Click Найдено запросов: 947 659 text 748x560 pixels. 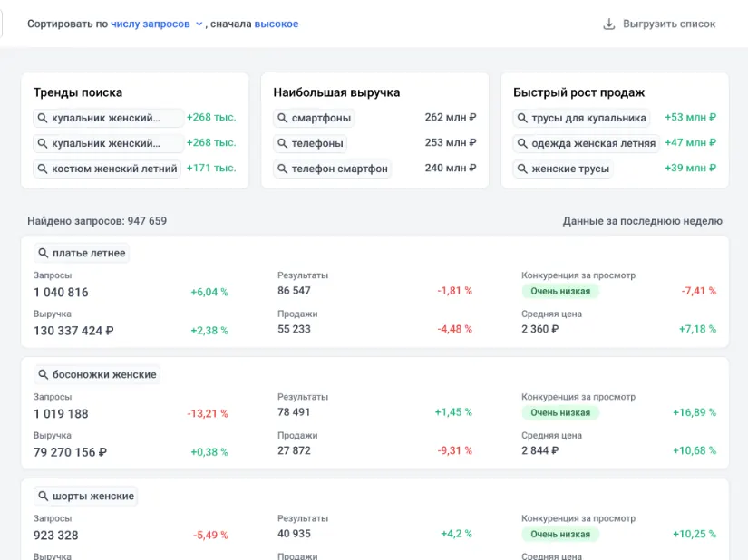tap(97, 221)
